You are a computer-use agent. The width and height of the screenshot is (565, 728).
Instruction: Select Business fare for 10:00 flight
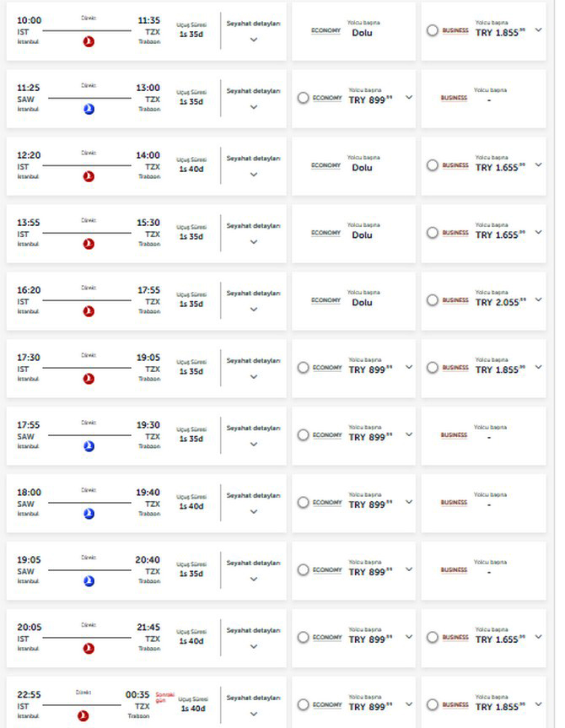point(433,30)
